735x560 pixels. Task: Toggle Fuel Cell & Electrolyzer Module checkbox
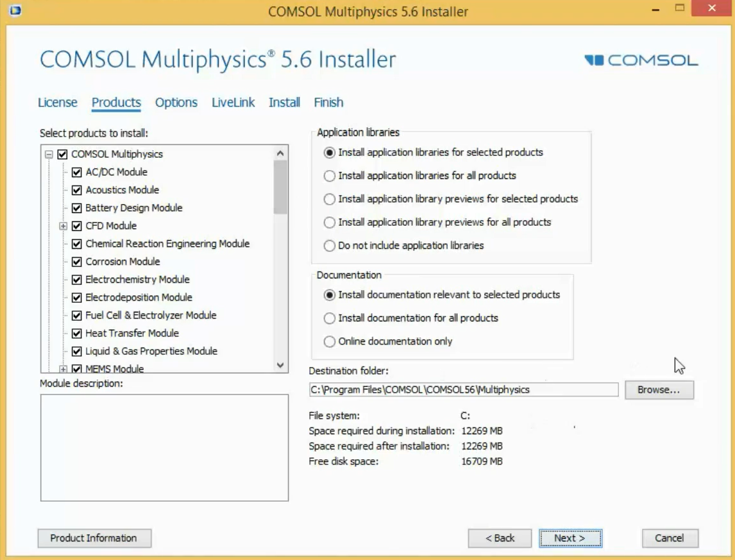77,316
